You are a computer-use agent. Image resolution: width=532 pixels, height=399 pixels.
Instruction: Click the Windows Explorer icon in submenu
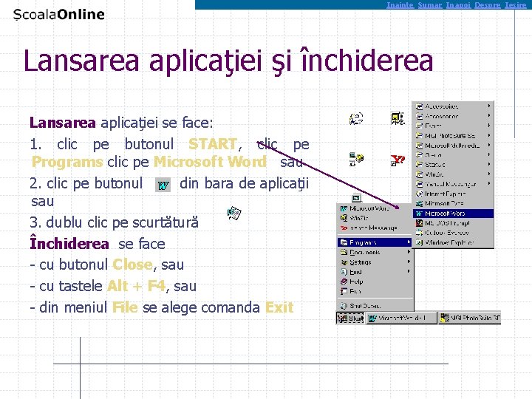(420, 242)
